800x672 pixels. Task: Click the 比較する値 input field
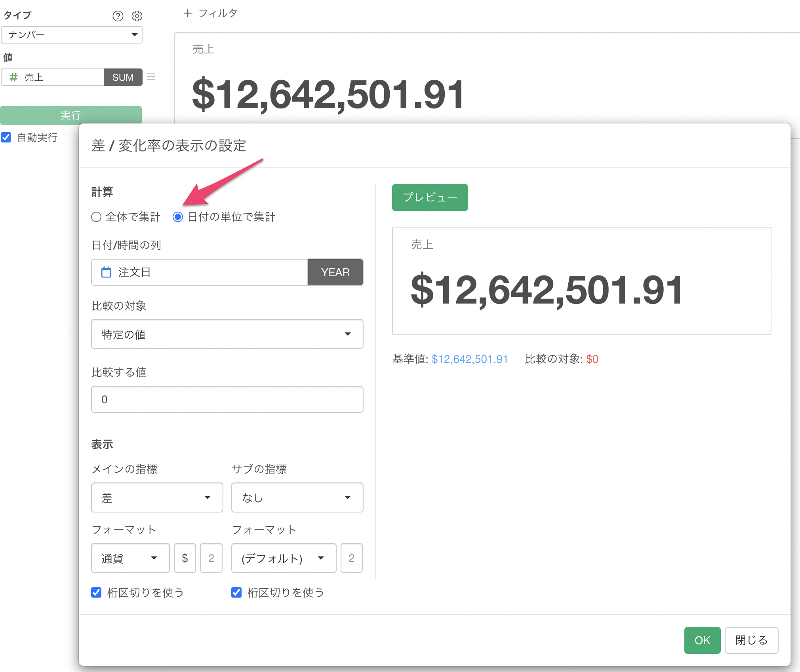click(x=227, y=399)
